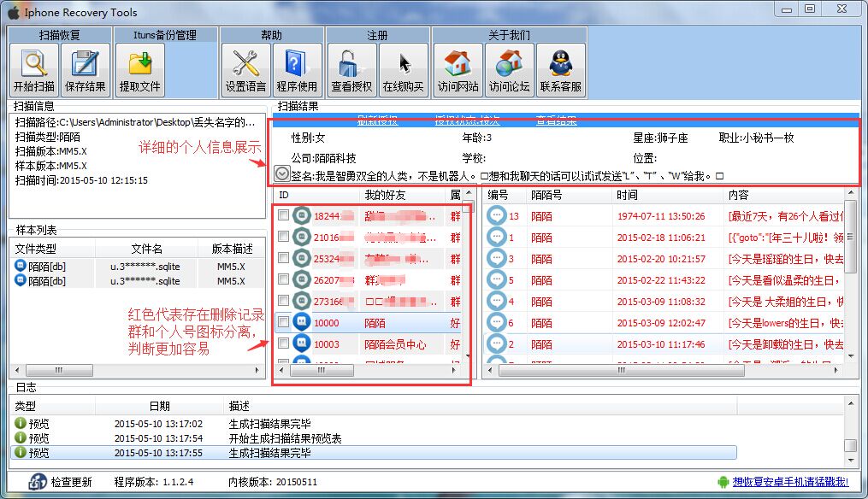Viewport: 868px width, 499px height.
Task: Click the group icon for ID 18244
Action: pyautogui.click(x=302, y=216)
